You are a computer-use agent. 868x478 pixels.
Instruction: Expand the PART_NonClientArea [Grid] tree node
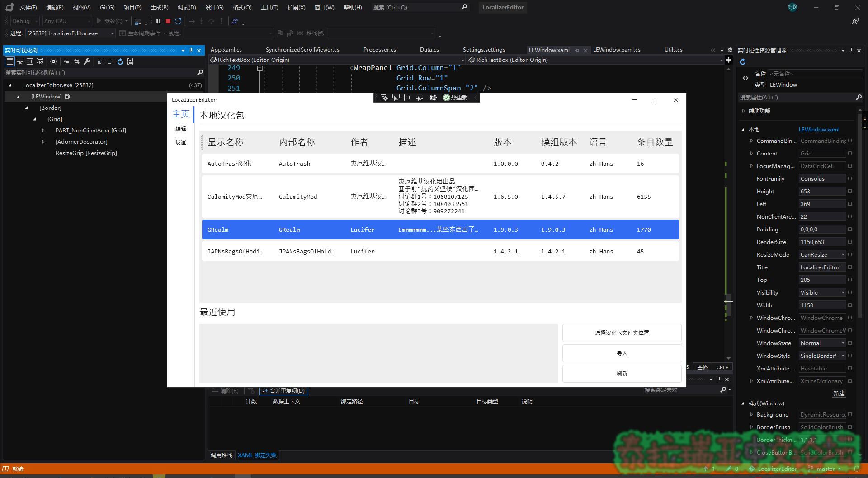tap(43, 131)
